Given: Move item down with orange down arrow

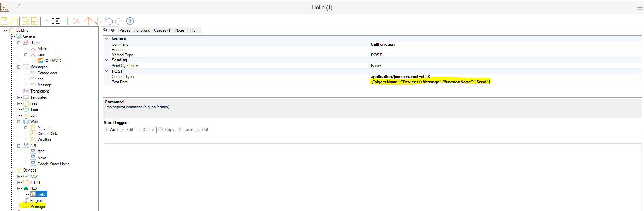Looking at the screenshot, I should click(x=98, y=21).
